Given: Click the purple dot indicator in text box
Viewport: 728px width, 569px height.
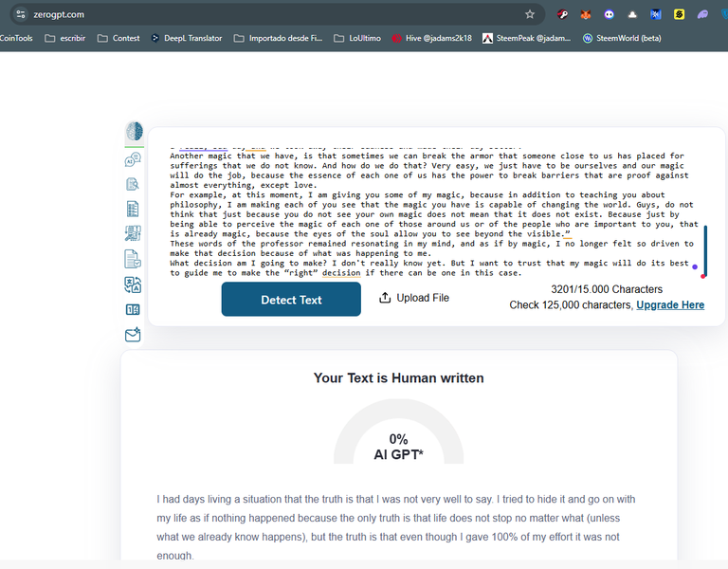Looking at the screenshot, I should click(695, 266).
